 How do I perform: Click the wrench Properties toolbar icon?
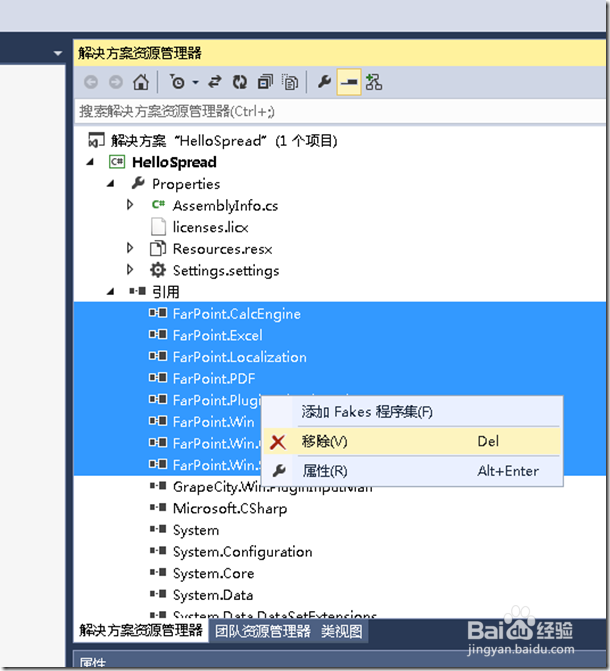(324, 81)
